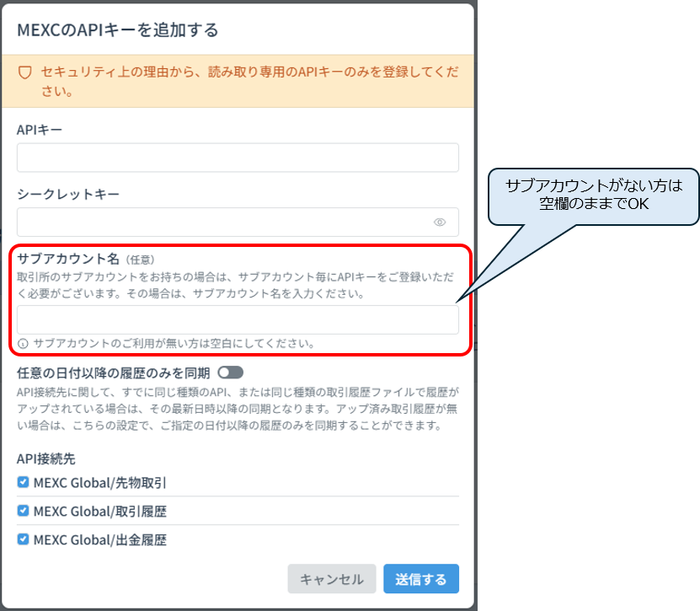Image resolution: width=700 pixels, height=611 pixels.
Task: Click the MEXC Global/取引履歴 label text
Action: coord(100,512)
